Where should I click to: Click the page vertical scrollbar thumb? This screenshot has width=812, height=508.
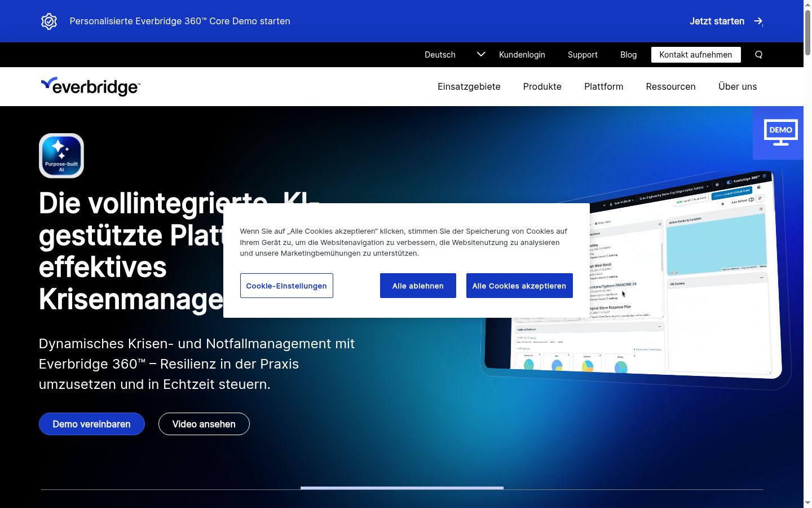pyautogui.click(x=807, y=33)
